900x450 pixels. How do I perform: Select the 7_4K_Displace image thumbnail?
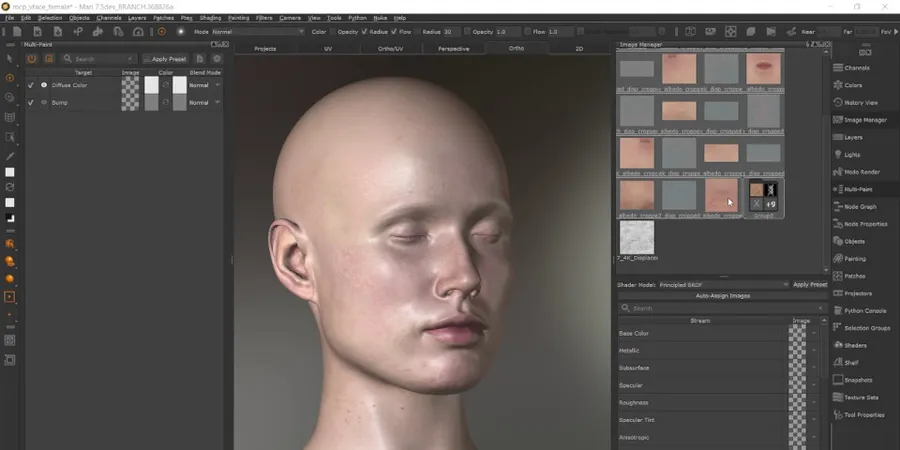tap(636, 238)
